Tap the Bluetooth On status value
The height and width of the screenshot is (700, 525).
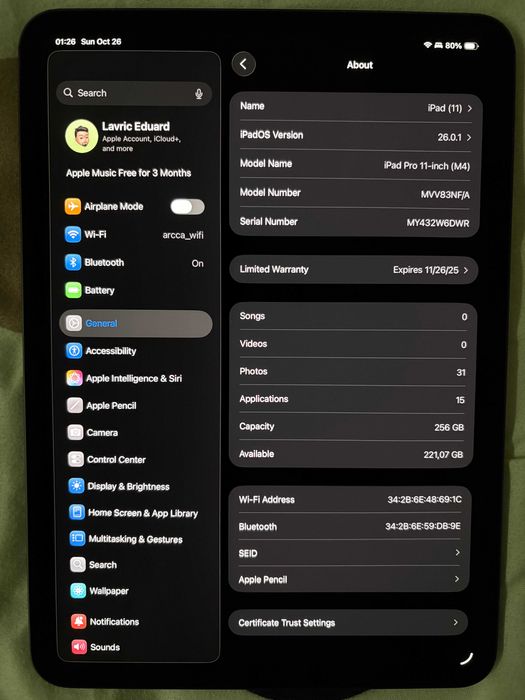click(x=198, y=263)
